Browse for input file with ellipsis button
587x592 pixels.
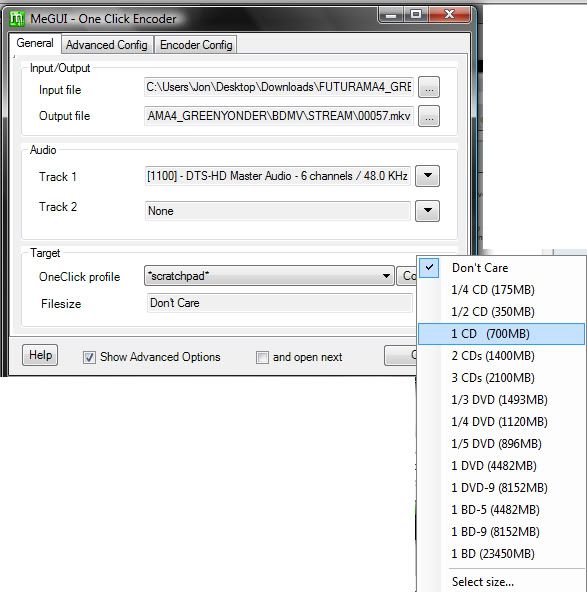429,87
